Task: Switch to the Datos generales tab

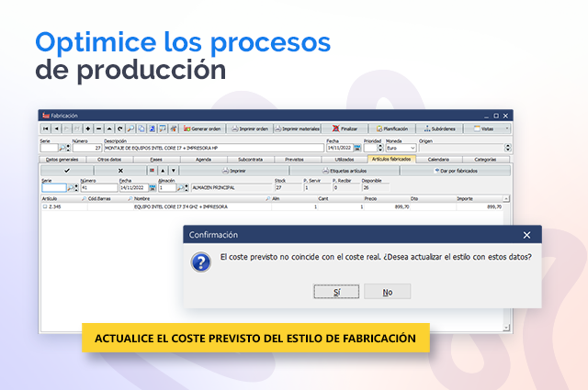Action: 64,159
